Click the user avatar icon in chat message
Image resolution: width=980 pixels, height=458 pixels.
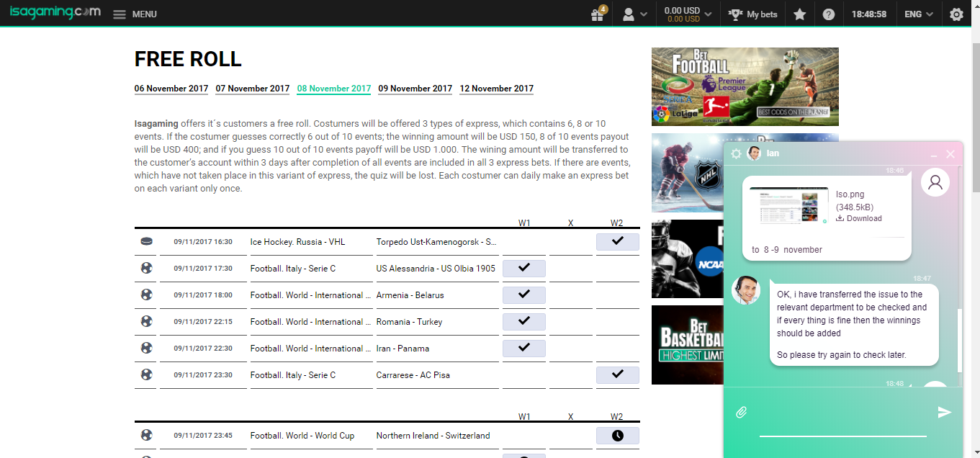point(935,182)
